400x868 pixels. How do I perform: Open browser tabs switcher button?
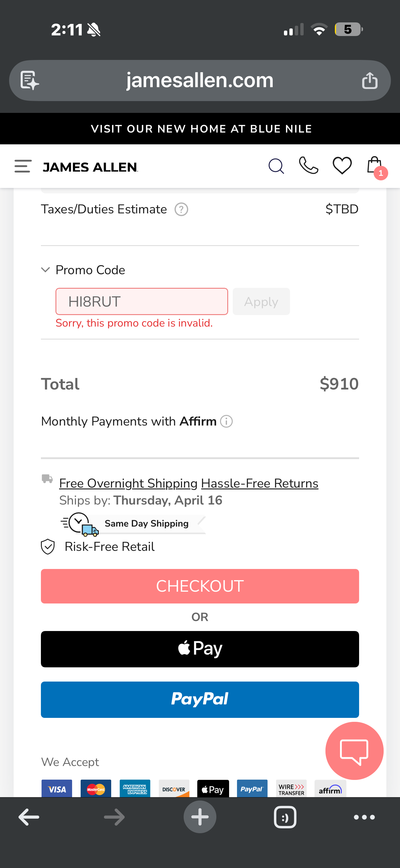(x=285, y=817)
